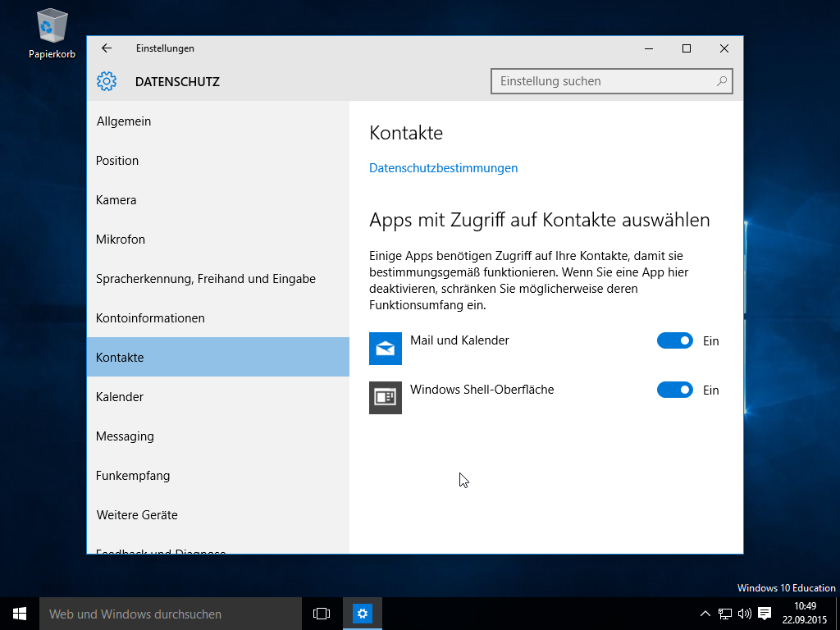Open the Mikrofon privacy section

218,240
